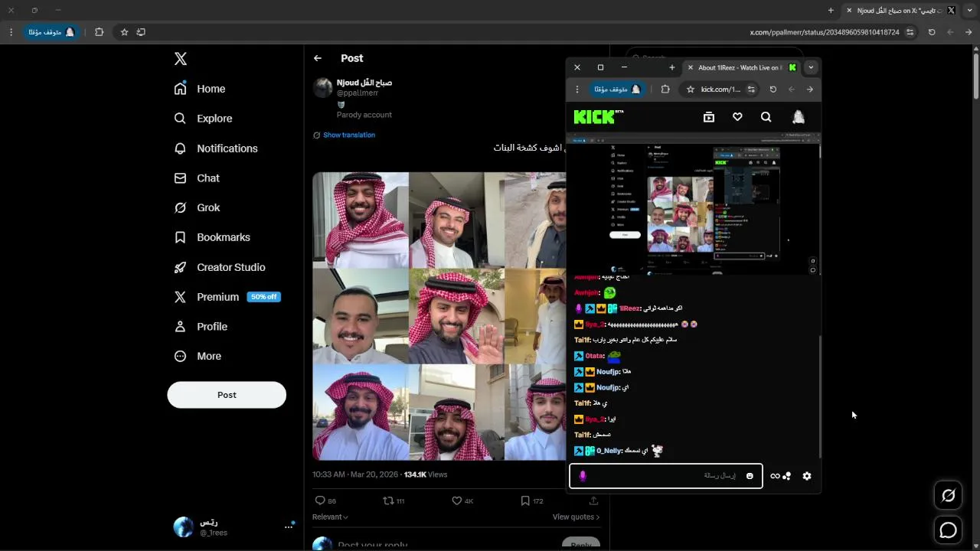
Task: Click the Kick chat message input field
Action: (666, 476)
